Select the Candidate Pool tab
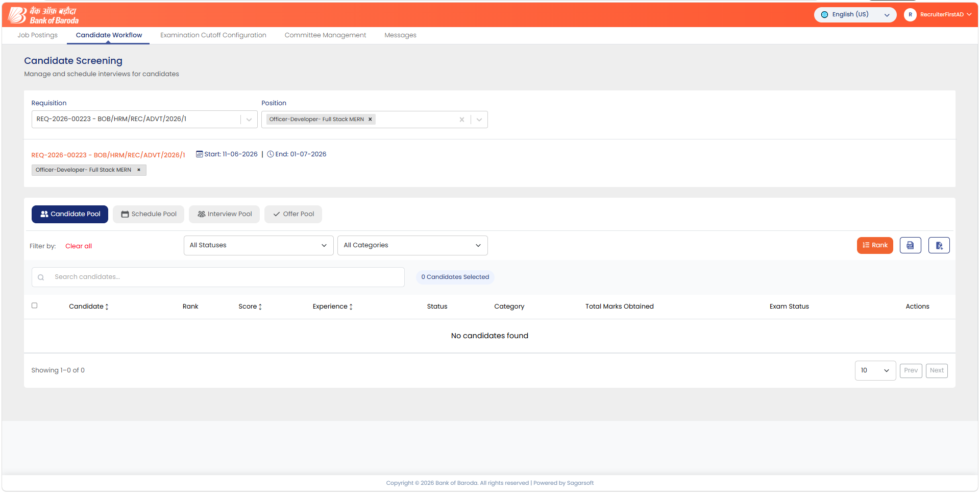Image resolution: width=980 pixels, height=493 pixels. (x=70, y=214)
